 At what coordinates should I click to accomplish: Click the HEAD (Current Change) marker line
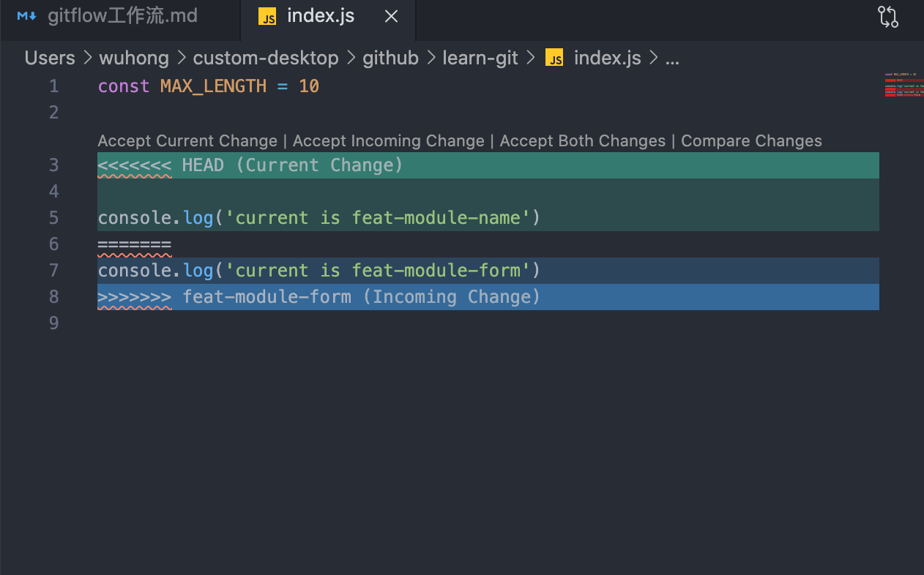click(250, 165)
